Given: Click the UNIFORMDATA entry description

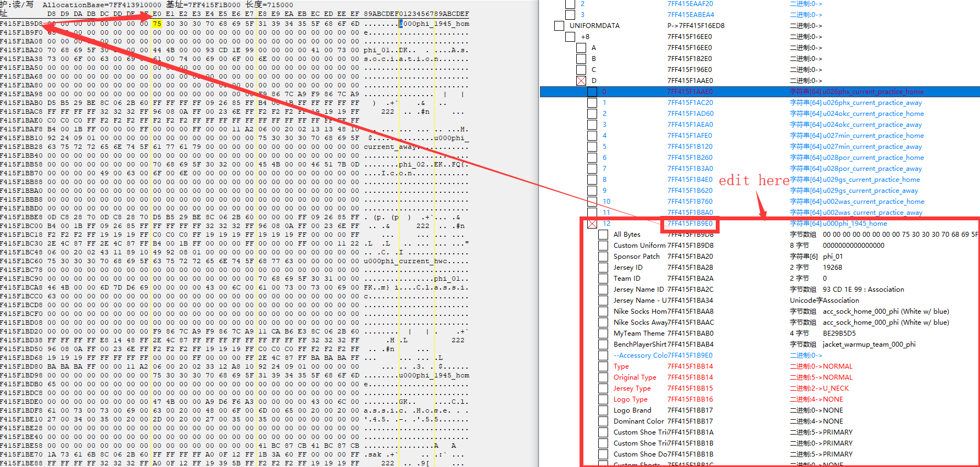Looking at the screenshot, I should 594,26.
